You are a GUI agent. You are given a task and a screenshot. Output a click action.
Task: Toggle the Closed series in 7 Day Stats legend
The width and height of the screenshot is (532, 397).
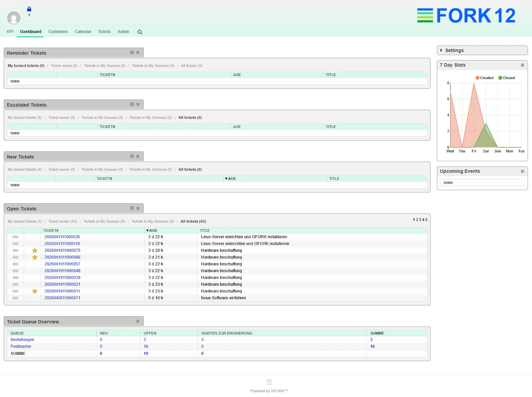tap(506, 78)
